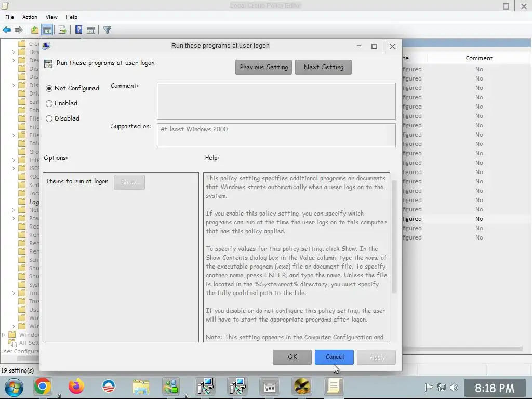This screenshot has height=399, width=532.
Task: Select the Disabled radio button
Action: [49, 118]
